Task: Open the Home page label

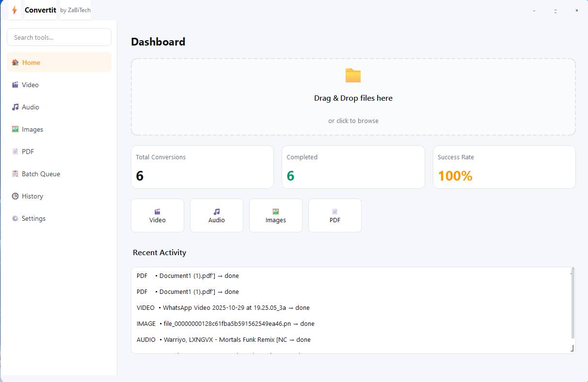Action: (31, 62)
